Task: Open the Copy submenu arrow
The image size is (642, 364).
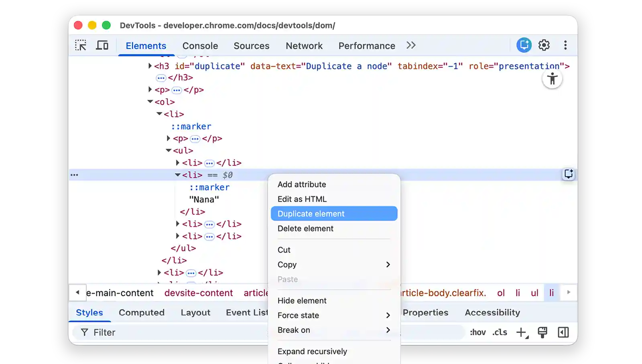Action: [388, 265]
